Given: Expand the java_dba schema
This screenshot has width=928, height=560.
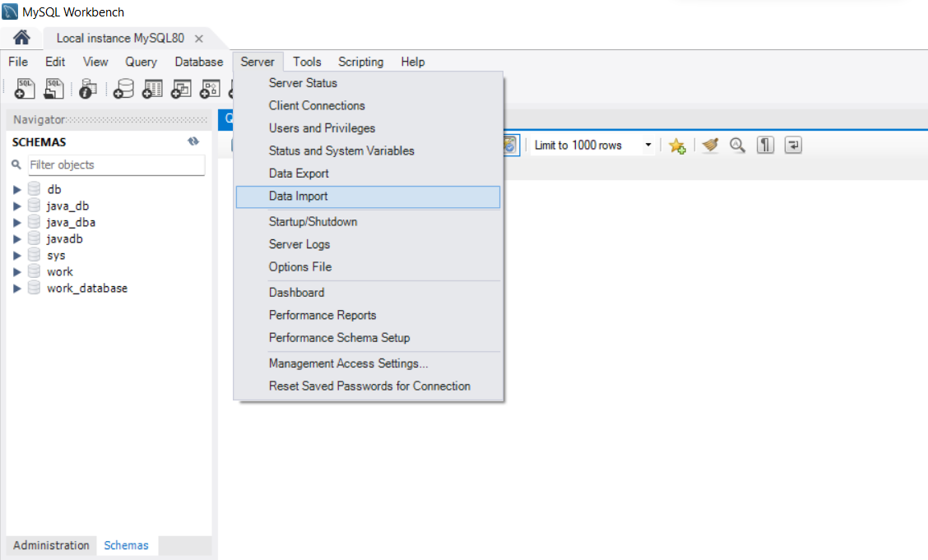Looking at the screenshot, I should tap(17, 223).
